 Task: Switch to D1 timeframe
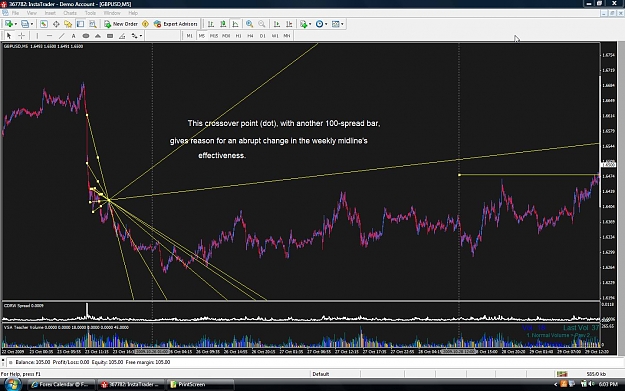[263, 36]
